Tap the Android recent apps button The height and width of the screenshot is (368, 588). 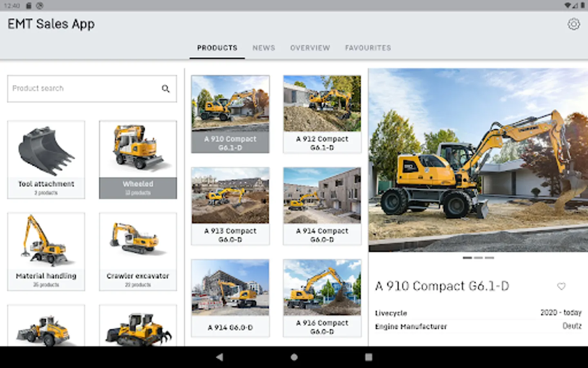[368, 357]
